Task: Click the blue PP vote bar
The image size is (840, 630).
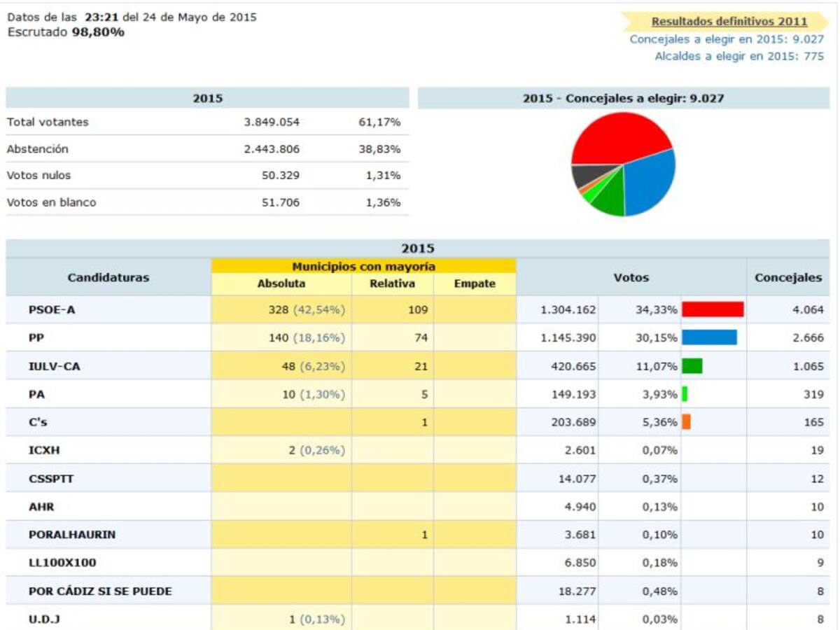Action: [x=708, y=337]
